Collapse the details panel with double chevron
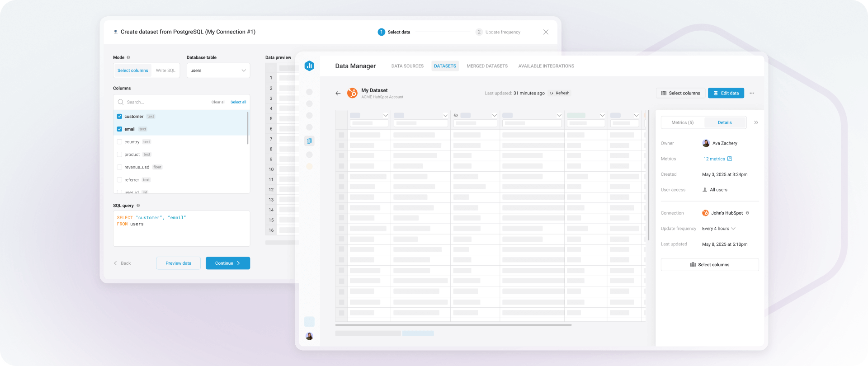Image resolution: width=868 pixels, height=366 pixels. [x=756, y=122]
